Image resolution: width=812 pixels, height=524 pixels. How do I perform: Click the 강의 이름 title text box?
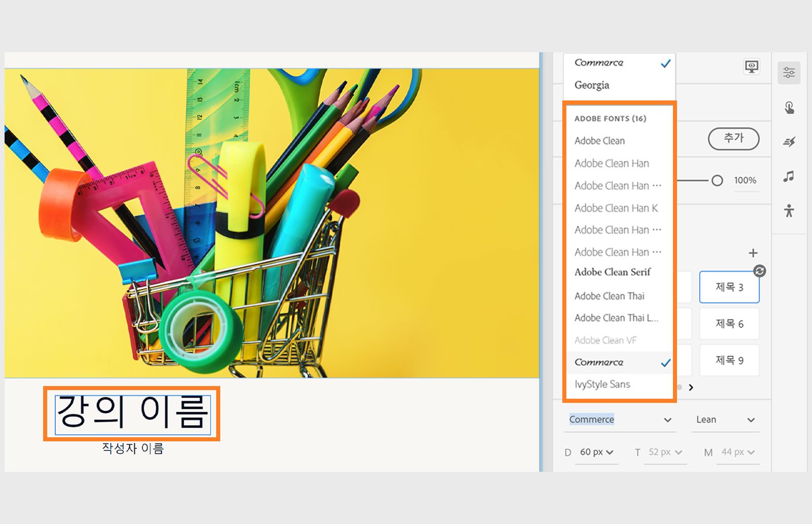click(132, 415)
